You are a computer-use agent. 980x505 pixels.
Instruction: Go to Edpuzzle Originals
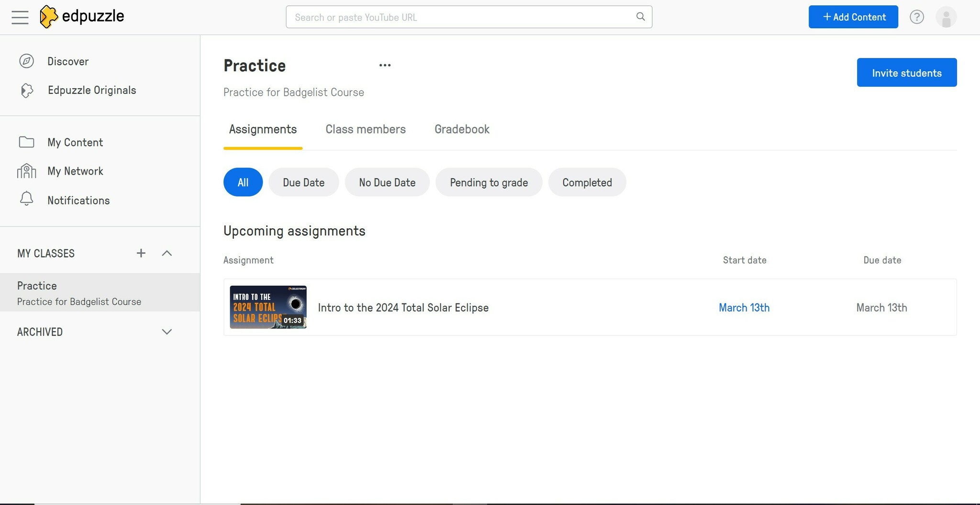tap(91, 90)
